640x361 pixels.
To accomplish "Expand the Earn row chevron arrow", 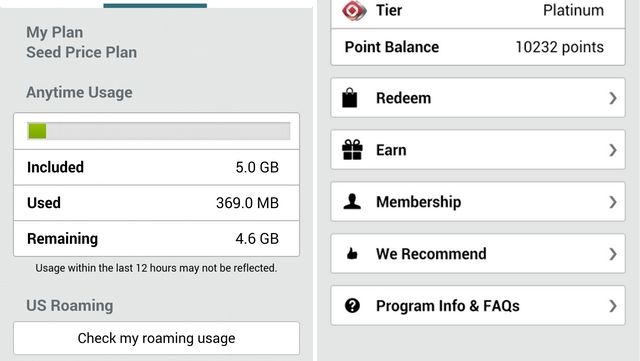I will click(612, 150).
